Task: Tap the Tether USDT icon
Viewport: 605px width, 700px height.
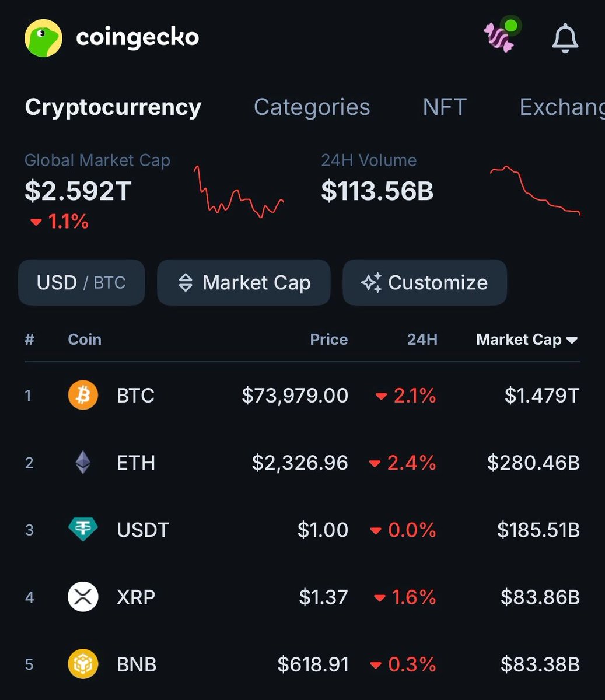Action: click(x=83, y=530)
